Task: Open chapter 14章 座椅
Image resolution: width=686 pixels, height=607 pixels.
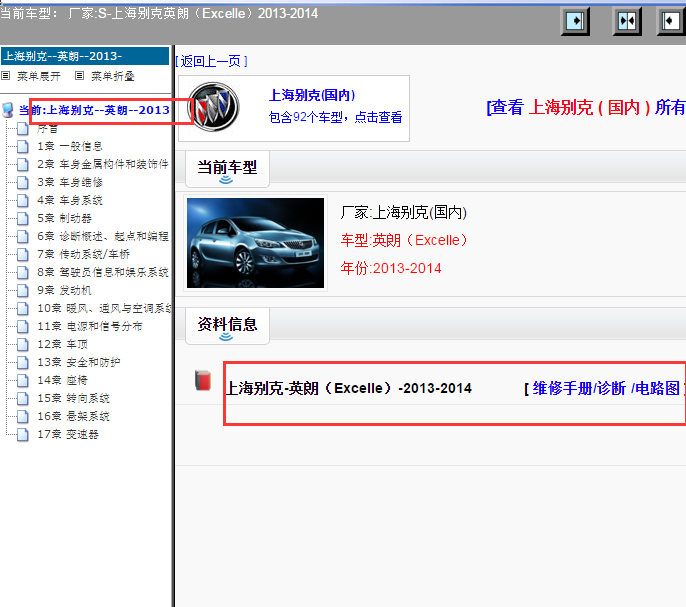Action: click(63, 380)
